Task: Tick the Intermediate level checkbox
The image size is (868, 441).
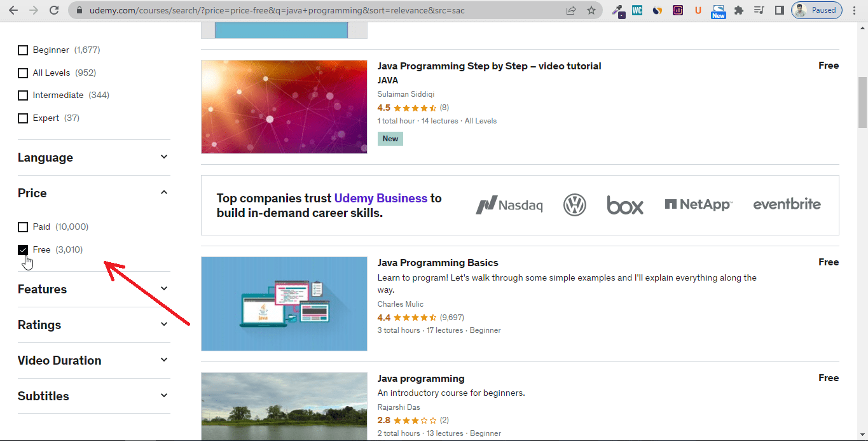Action: [23, 95]
